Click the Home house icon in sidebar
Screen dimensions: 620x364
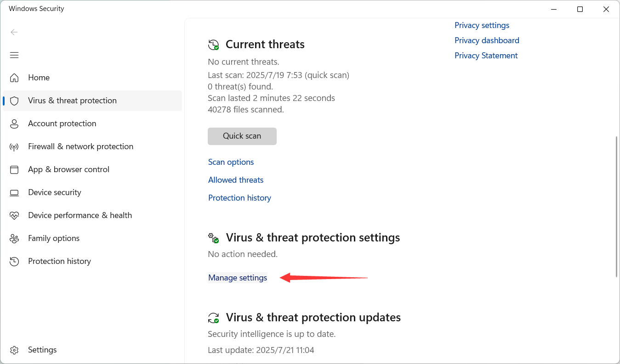click(x=14, y=78)
